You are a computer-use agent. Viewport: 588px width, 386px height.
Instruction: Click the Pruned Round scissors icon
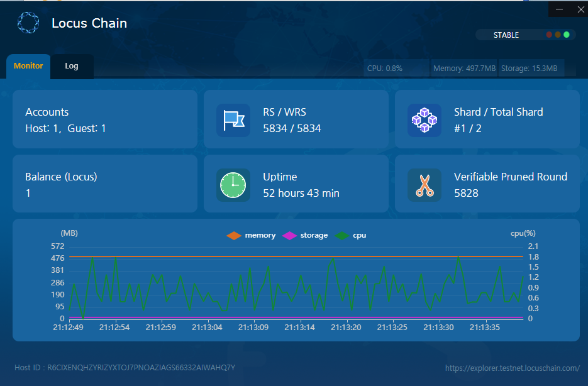[424, 185]
